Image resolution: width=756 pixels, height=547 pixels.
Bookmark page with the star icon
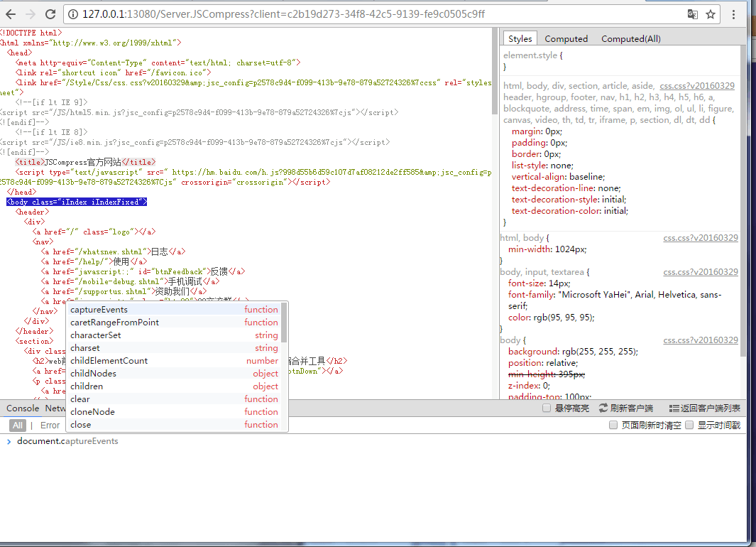coord(711,14)
